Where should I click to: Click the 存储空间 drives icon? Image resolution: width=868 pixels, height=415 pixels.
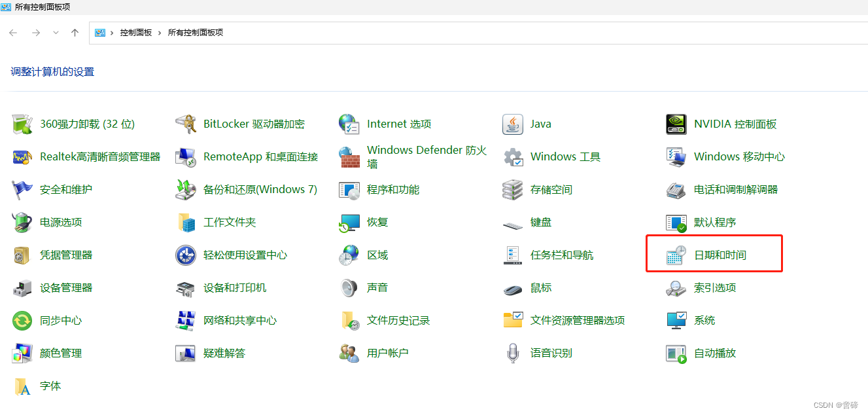click(x=513, y=189)
